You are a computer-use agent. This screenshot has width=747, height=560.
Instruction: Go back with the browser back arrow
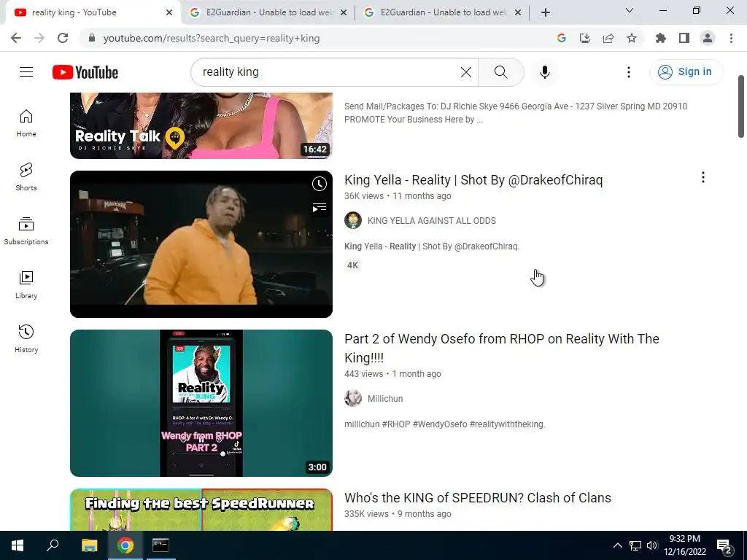coord(16,38)
